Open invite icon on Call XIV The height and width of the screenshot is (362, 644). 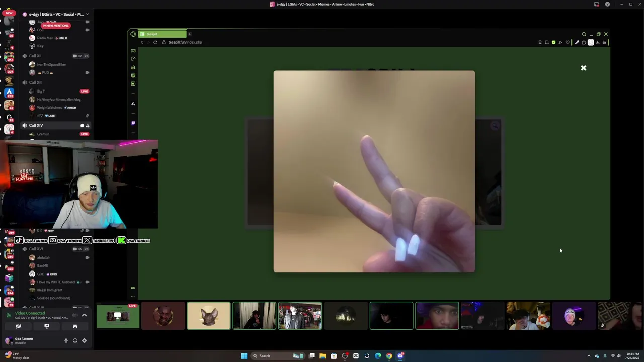(x=88, y=125)
